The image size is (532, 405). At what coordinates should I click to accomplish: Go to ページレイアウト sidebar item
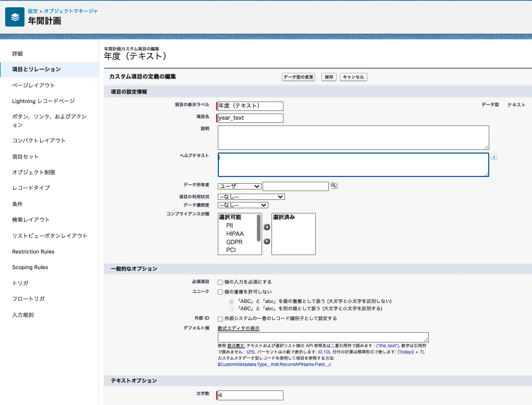33,85
